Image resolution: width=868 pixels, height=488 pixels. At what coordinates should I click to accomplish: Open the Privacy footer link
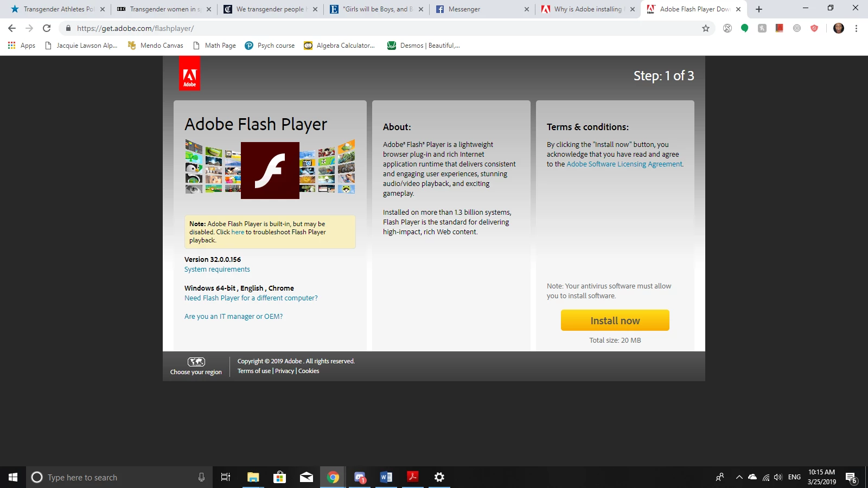284,371
